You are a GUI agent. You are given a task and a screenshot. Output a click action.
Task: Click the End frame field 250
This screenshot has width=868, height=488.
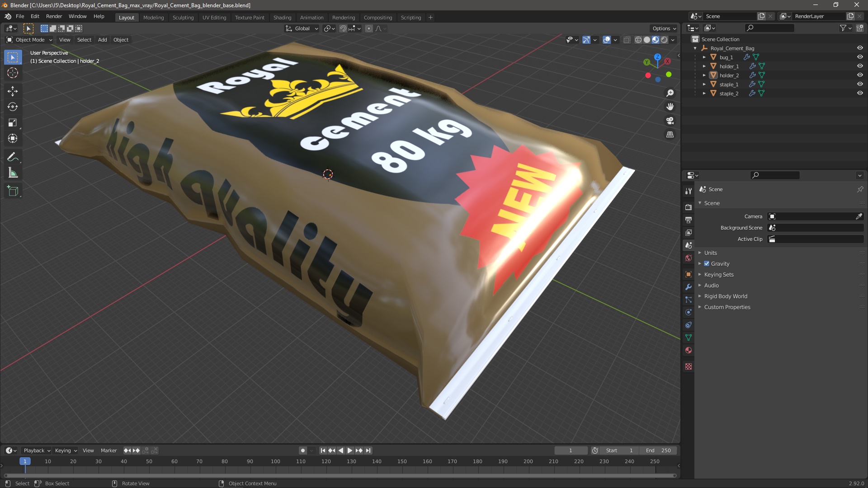point(658,450)
